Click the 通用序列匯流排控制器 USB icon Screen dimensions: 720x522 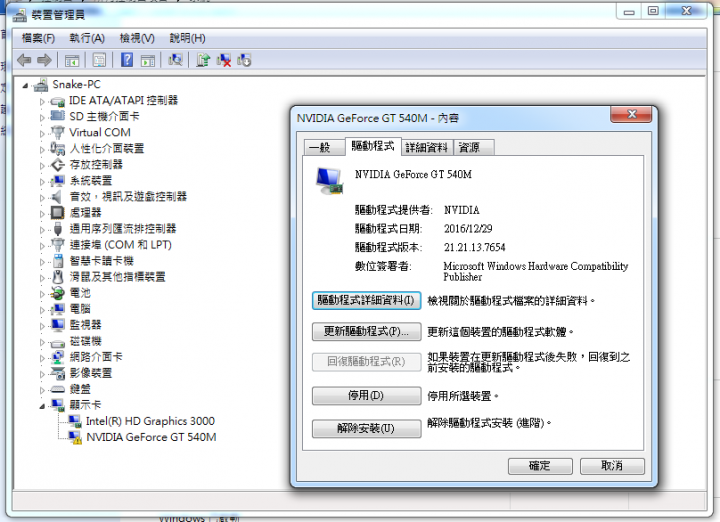[57, 229]
